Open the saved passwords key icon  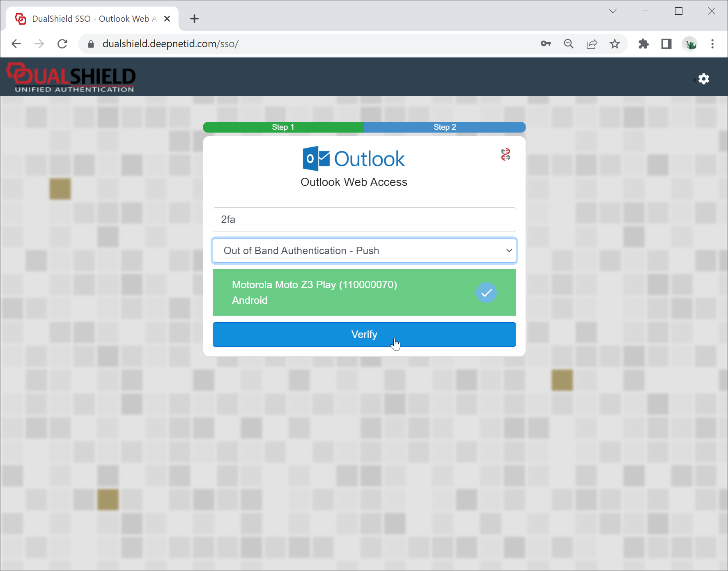(545, 44)
